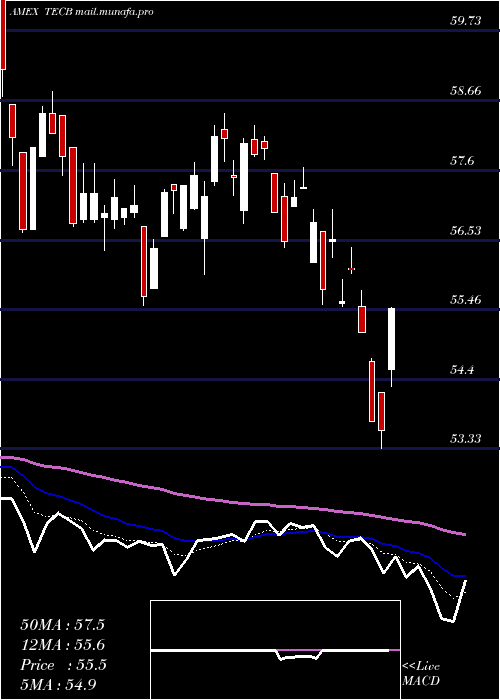The height and width of the screenshot is (700, 500).
Task: Click the pink 50MA line at its right end
Action: click(463, 534)
